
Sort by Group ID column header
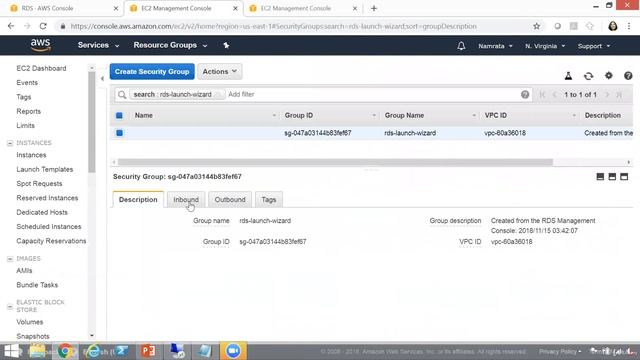click(330, 116)
